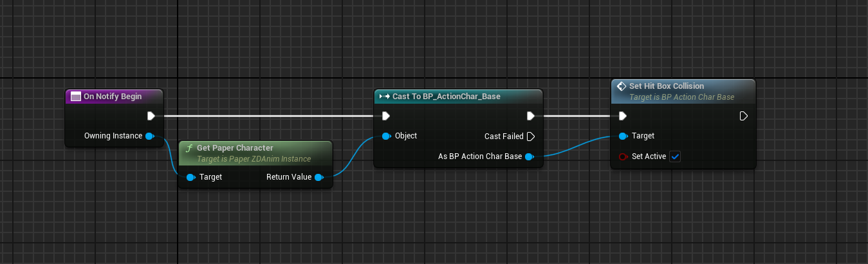Click the Owning Instance output pin
868x264 pixels.
pos(149,136)
